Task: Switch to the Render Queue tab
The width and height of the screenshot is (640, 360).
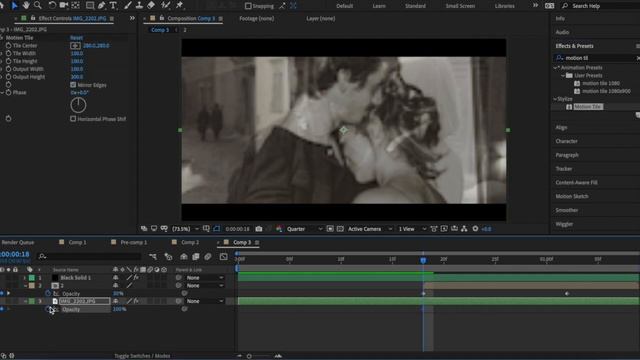Action: [18, 242]
